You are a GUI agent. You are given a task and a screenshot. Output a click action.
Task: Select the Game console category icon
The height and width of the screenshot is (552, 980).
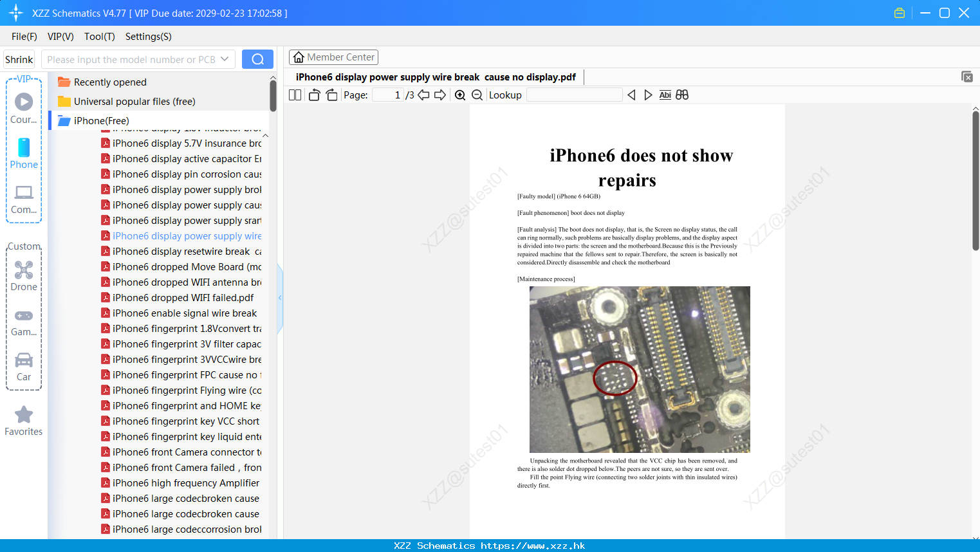[24, 322]
